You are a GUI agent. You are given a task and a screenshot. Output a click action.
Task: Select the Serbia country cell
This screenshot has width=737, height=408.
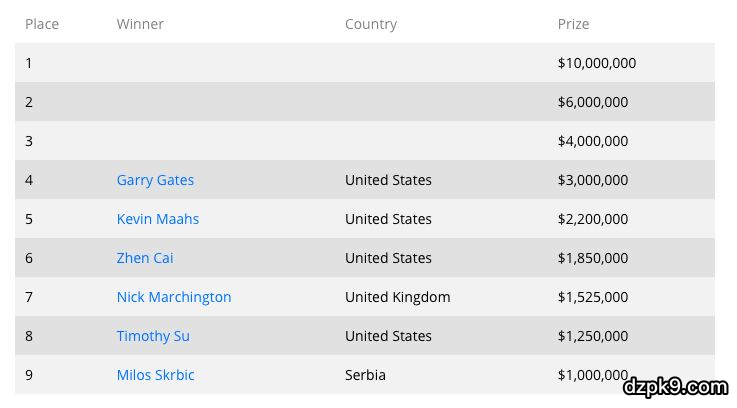click(365, 375)
